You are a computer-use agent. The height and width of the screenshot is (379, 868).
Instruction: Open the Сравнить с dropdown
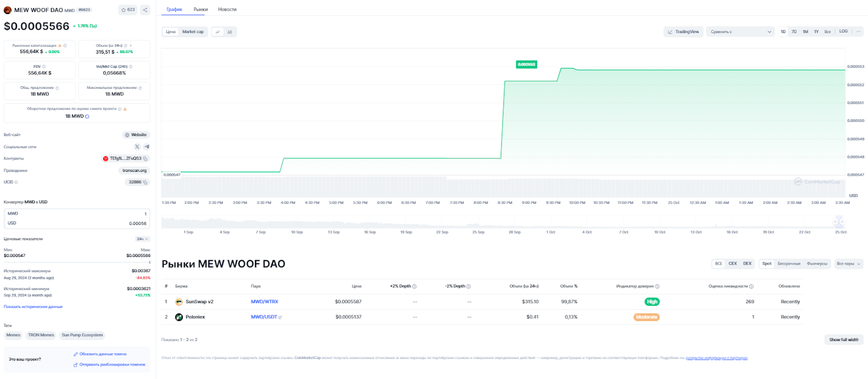tap(741, 32)
